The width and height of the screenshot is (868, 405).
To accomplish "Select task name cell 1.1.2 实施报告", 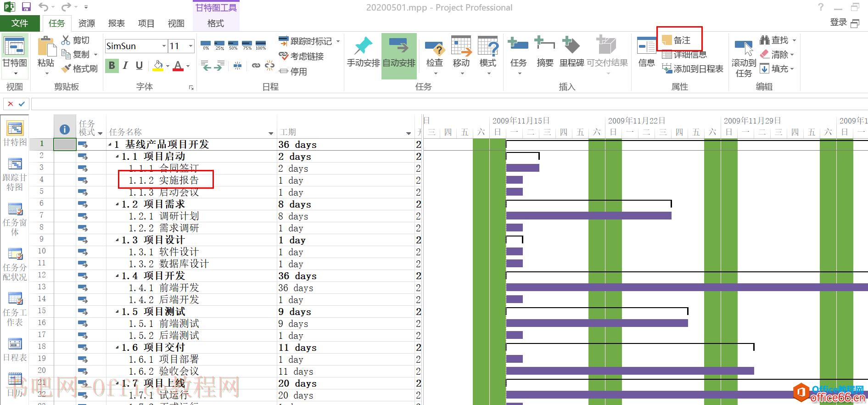I will [x=191, y=180].
